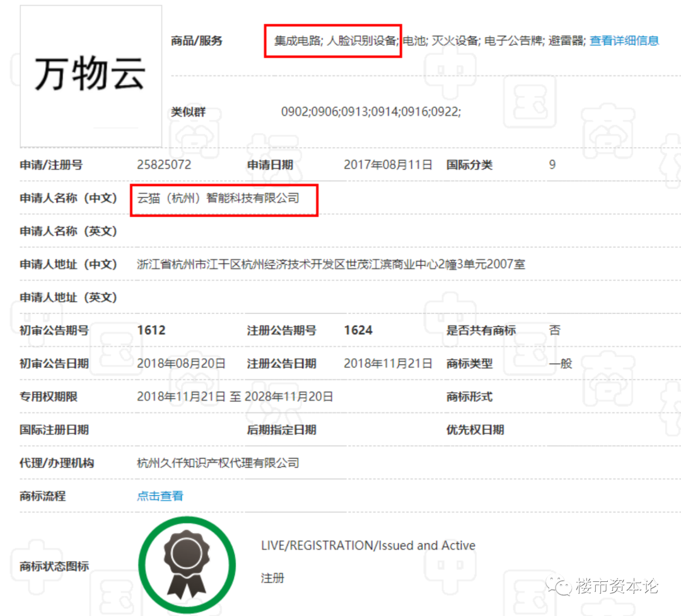Select registration announcement issue 1624
Image resolution: width=681 pixels, height=616 pixels.
[358, 330]
